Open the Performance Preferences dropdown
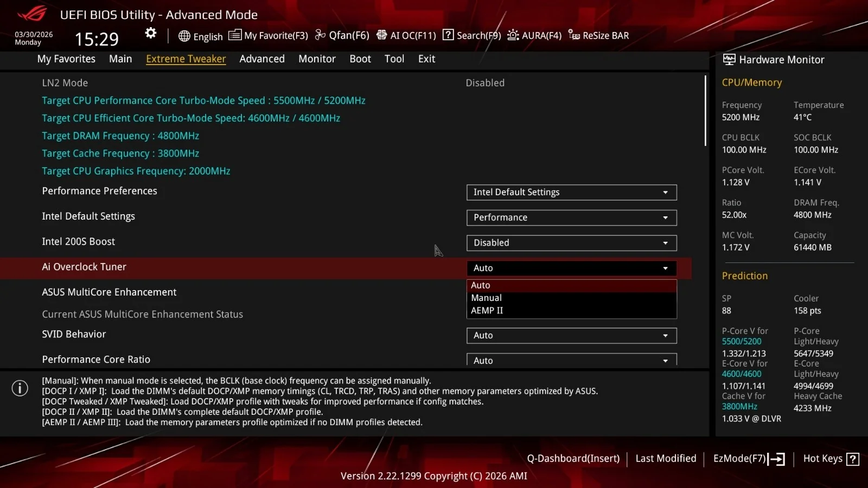 pos(571,192)
